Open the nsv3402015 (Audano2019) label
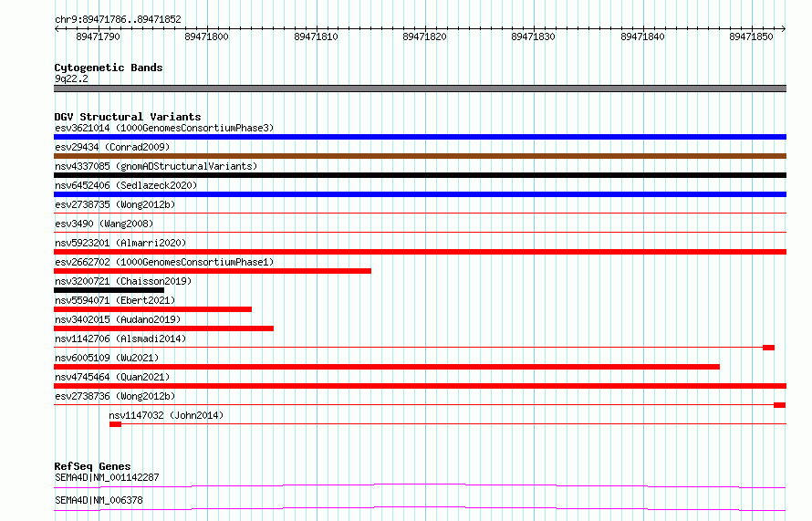This screenshot has width=812, height=521. 118,319
